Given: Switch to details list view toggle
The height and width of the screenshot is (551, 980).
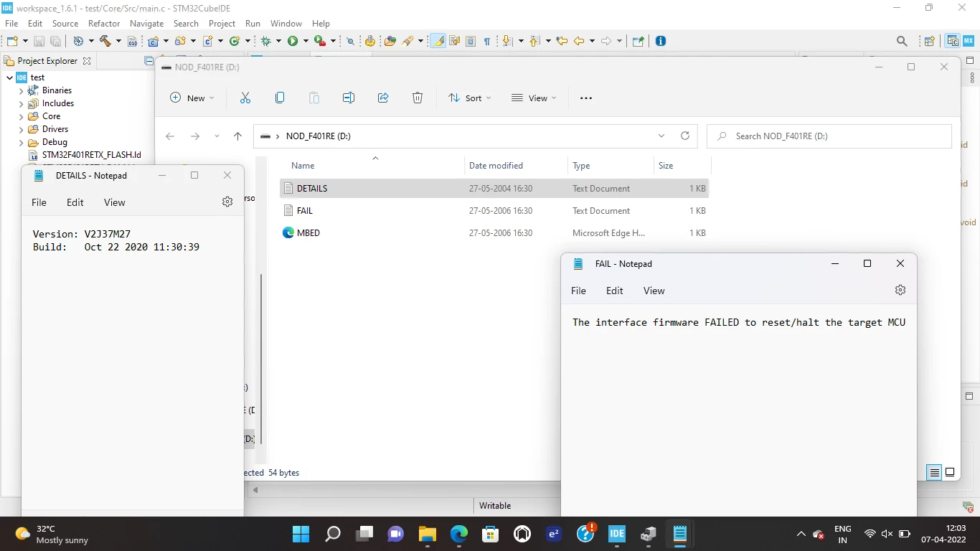Looking at the screenshot, I should [934, 472].
